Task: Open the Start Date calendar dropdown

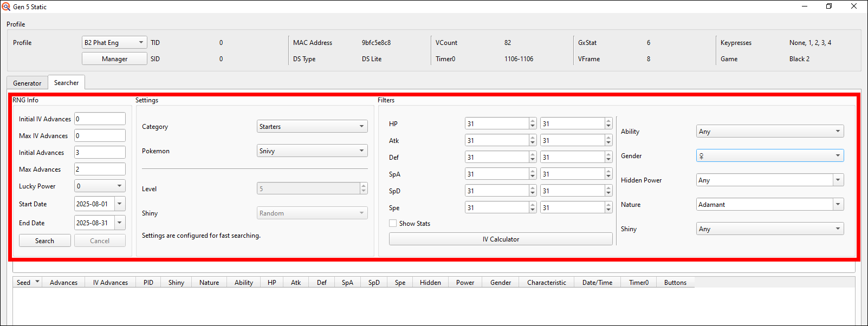Action: (120, 204)
